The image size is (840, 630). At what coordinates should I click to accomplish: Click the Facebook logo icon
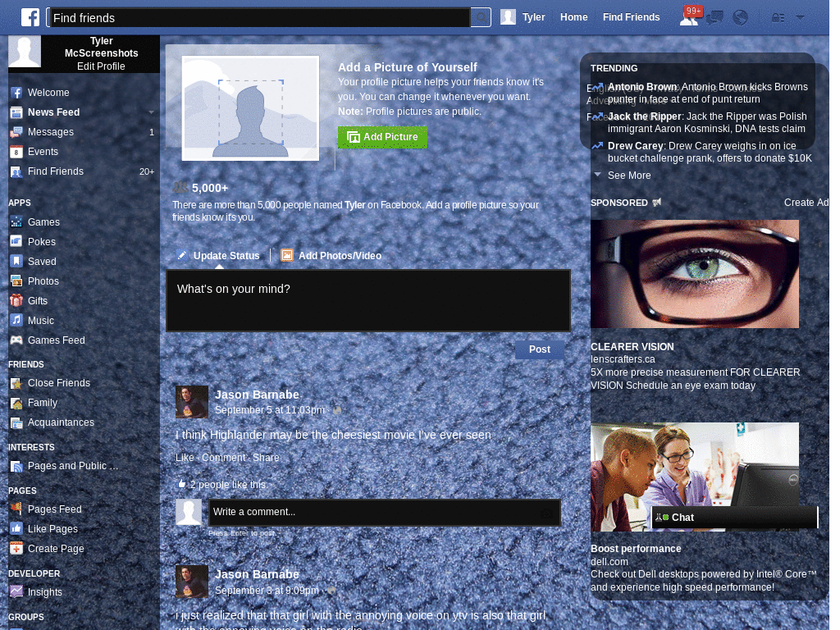click(x=30, y=17)
